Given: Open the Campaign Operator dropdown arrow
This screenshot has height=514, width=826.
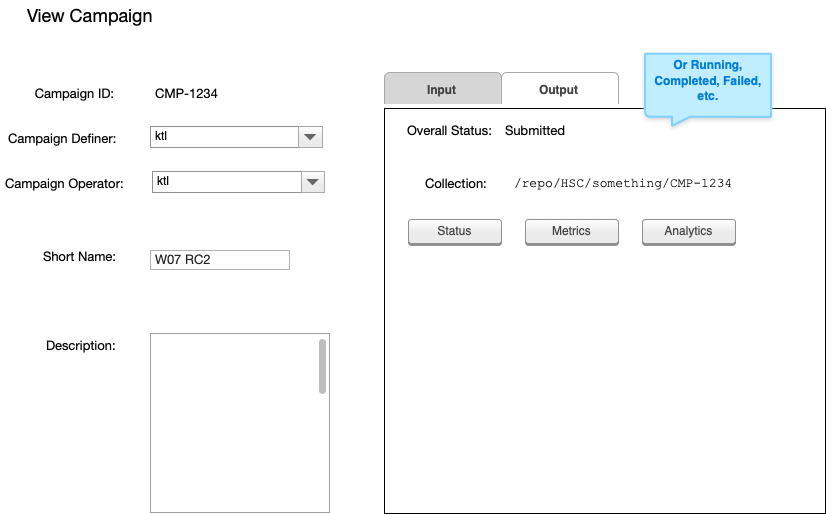Looking at the screenshot, I should 312,182.
